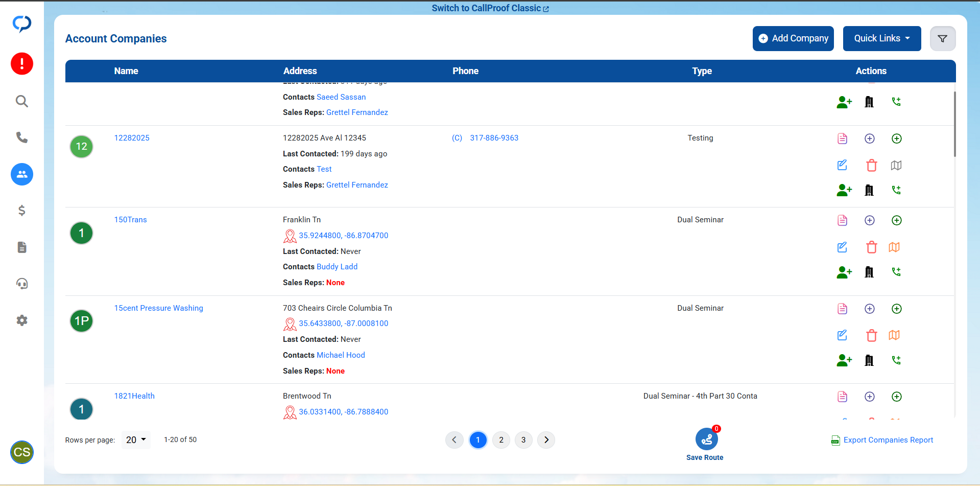Expand the Quick Links dropdown
Image resolution: width=980 pixels, height=486 pixels.
pyautogui.click(x=882, y=38)
